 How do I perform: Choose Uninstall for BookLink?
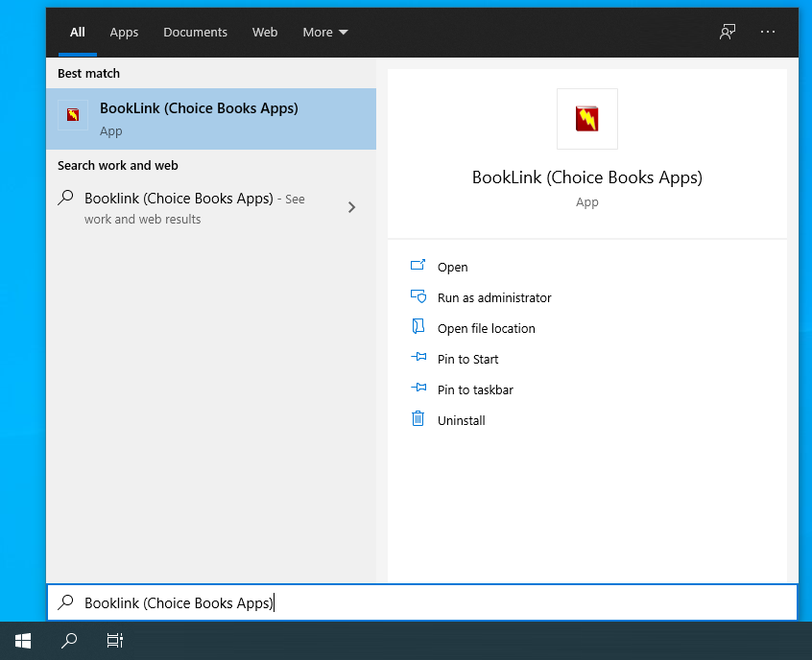(x=461, y=420)
